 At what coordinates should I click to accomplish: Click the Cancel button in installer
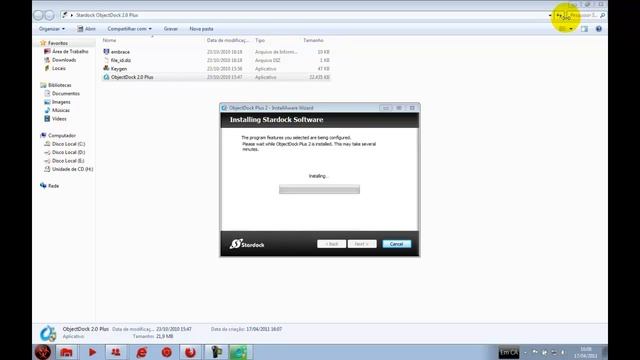click(397, 244)
